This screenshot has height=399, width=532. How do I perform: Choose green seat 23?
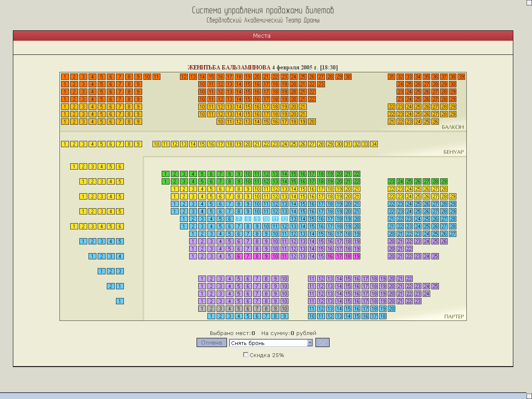(392, 182)
